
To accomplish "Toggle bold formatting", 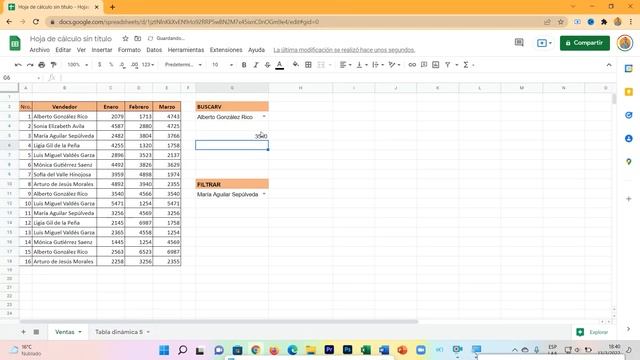I will pyautogui.click(x=244, y=65).
